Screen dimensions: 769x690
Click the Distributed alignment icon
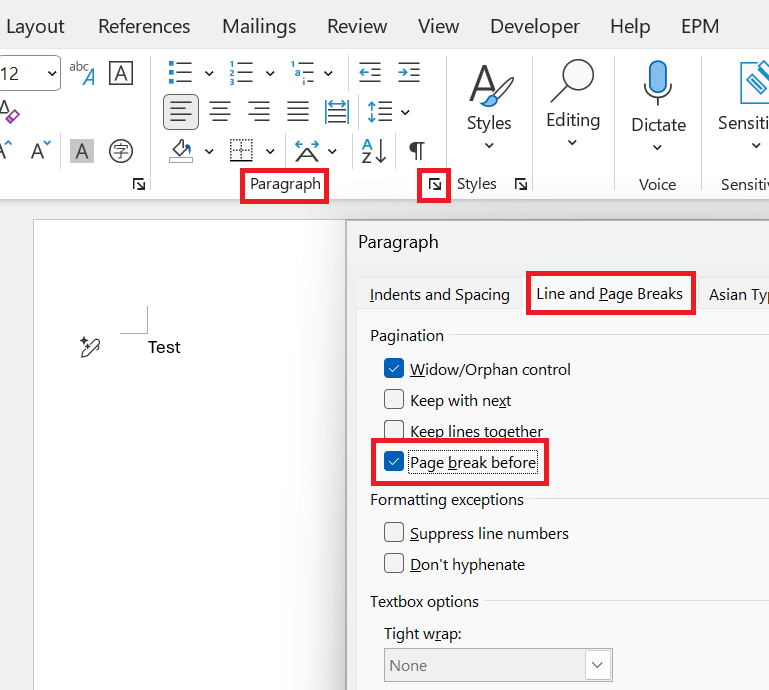tap(336, 112)
